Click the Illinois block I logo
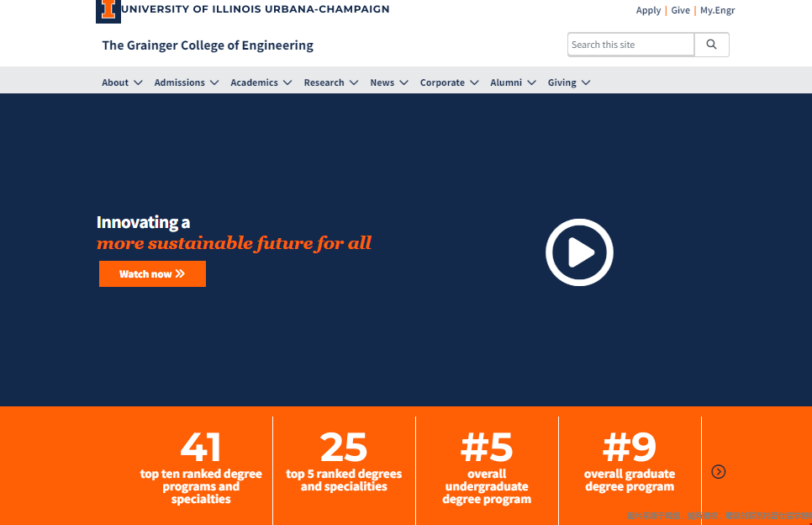The image size is (812, 525). click(x=108, y=10)
